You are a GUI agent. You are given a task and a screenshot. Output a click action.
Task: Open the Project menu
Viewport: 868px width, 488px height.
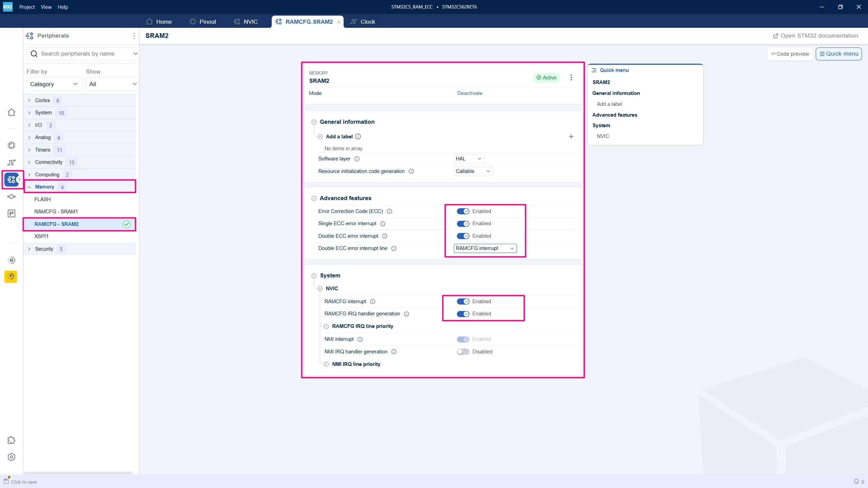(x=27, y=7)
